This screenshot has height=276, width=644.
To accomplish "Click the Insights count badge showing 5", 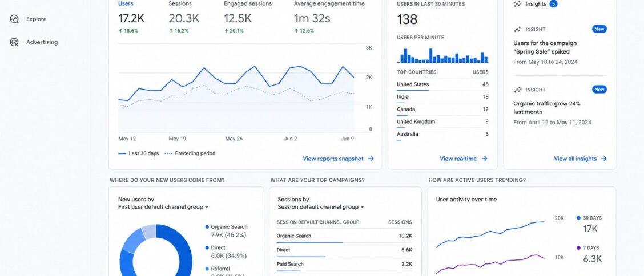I will tap(553, 4).
